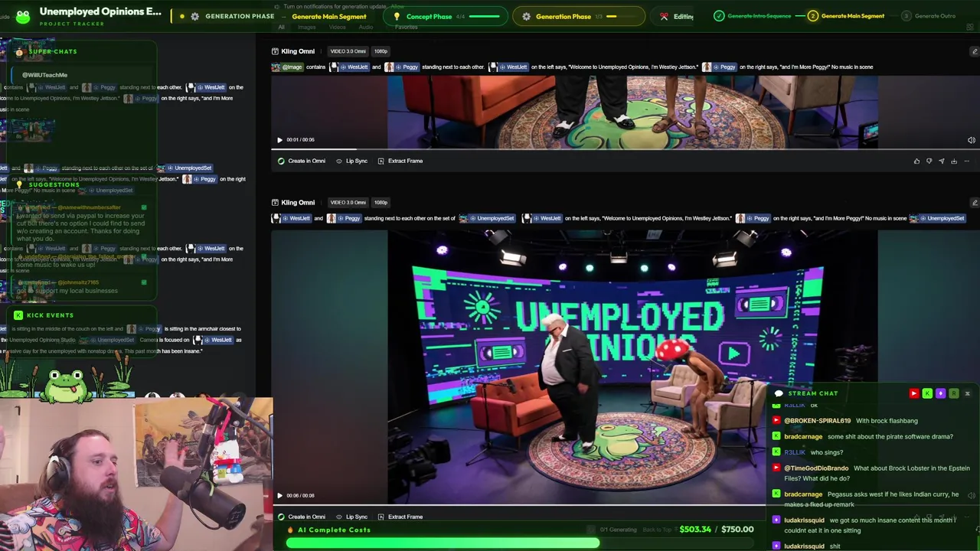The height and width of the screenshot is (551, 980).
Task: Click @TimeGodDioBrando username in chat
Action: [816, 468]
